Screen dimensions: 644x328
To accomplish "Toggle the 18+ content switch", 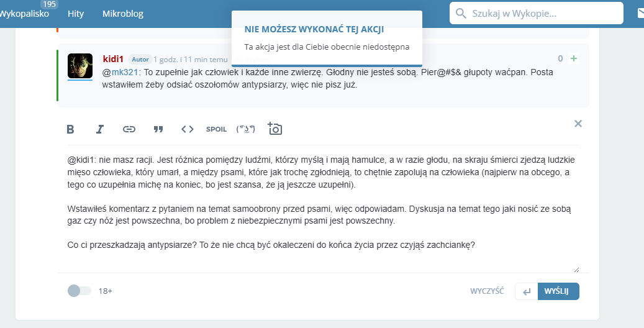I will tap(79, 291).
